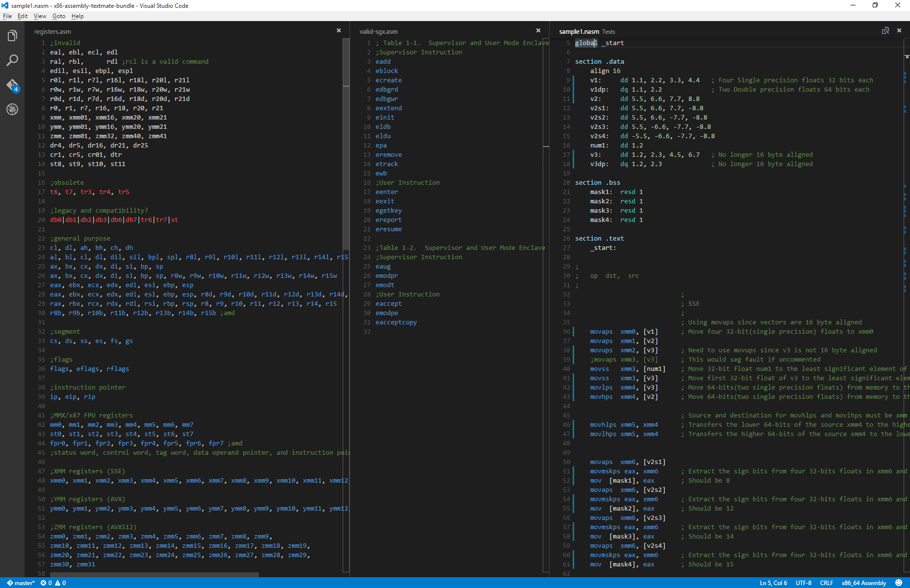
Task: Click 'eresume' instruction in valid-sgx.asm
Action: point(389,229)
